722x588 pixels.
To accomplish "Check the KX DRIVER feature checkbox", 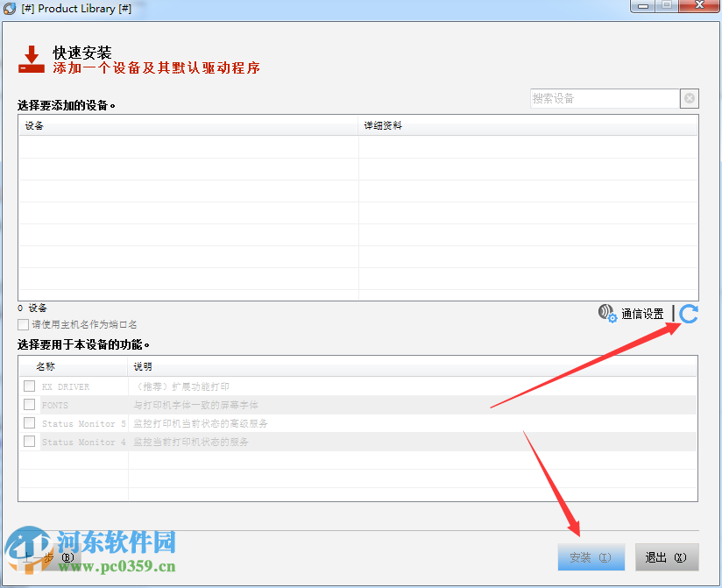I will coord(29,386).
